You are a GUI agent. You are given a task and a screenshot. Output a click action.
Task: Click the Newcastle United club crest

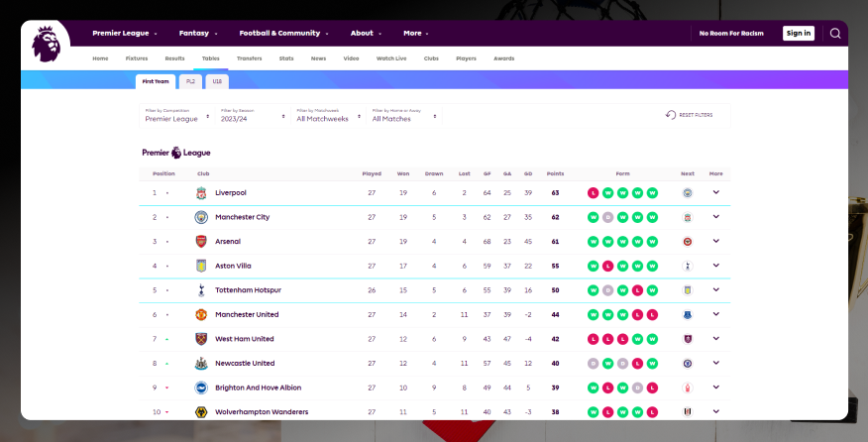201,364
